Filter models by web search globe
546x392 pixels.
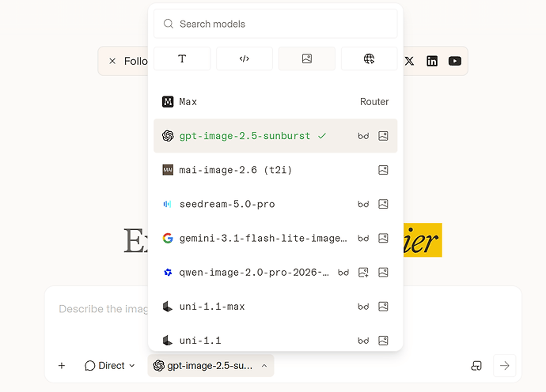[369, 58]
